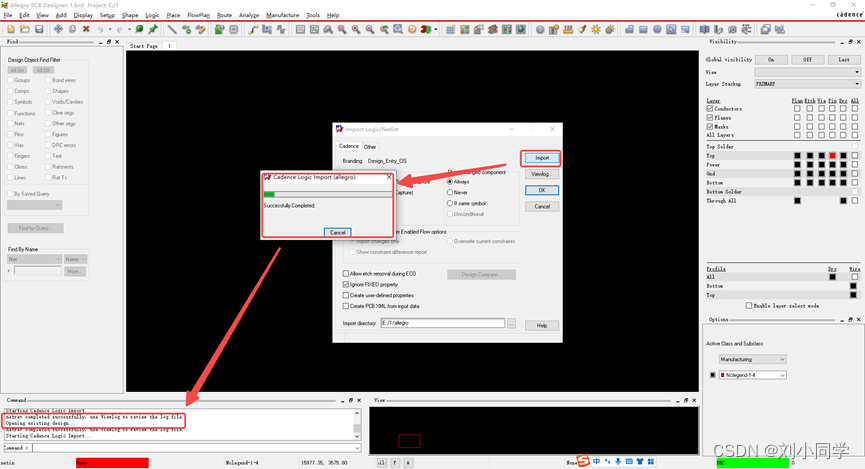865x469 pixels.
Task: Click the red Top layer color swatch
Action: pos(832,156)
